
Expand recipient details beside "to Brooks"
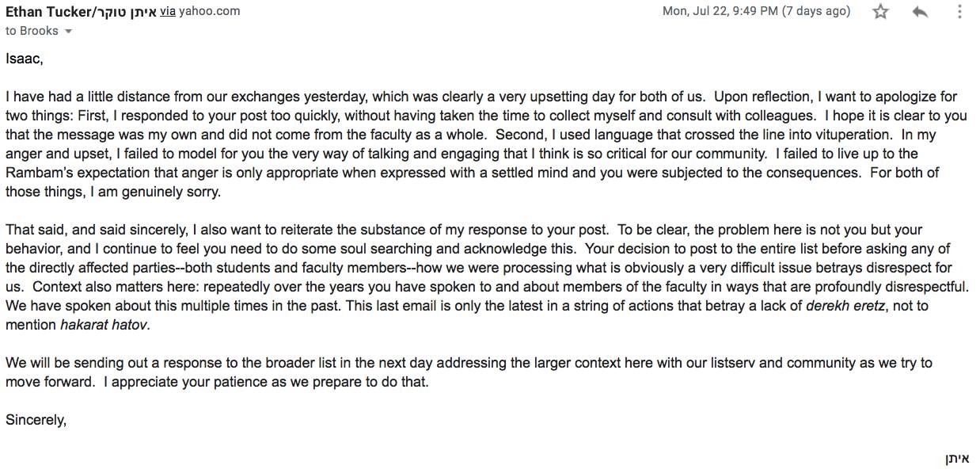[x=68, y=32]
